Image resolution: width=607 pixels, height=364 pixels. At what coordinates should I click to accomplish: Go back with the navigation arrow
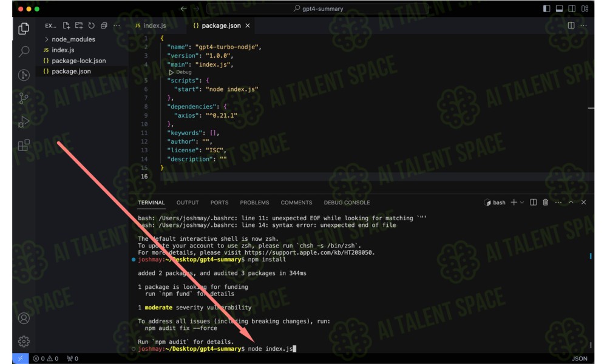click(x=183, y=8)
